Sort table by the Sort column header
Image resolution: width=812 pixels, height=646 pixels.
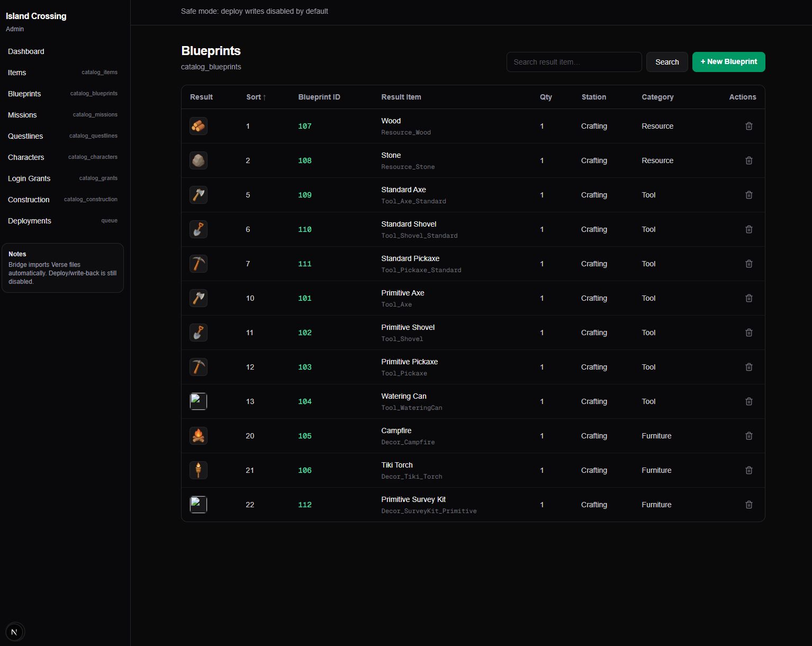(256, 97)
